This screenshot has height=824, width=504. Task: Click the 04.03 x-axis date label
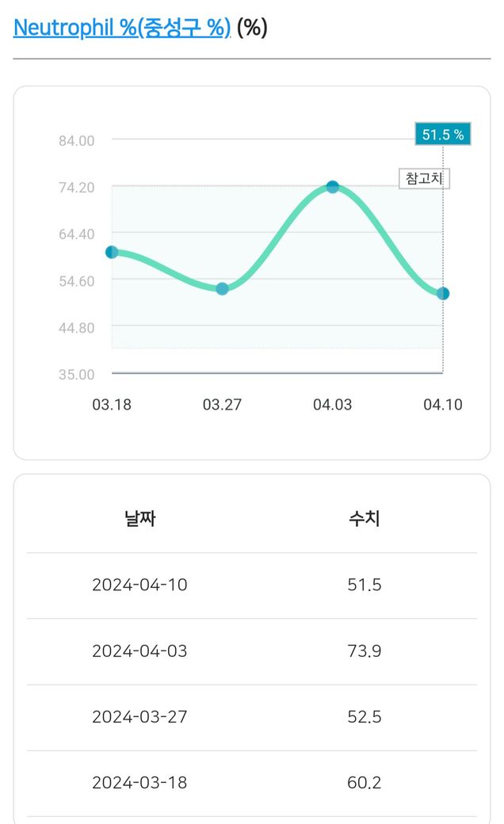(333, 405)
